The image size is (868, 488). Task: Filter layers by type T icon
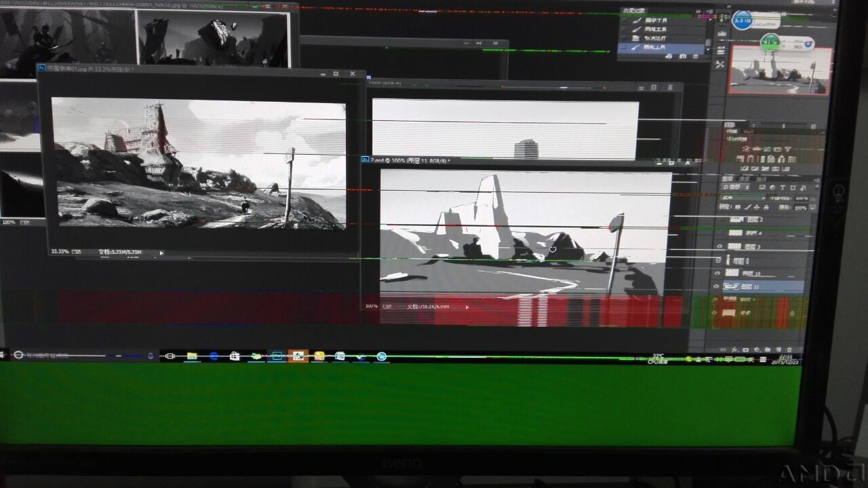(783, 187)
